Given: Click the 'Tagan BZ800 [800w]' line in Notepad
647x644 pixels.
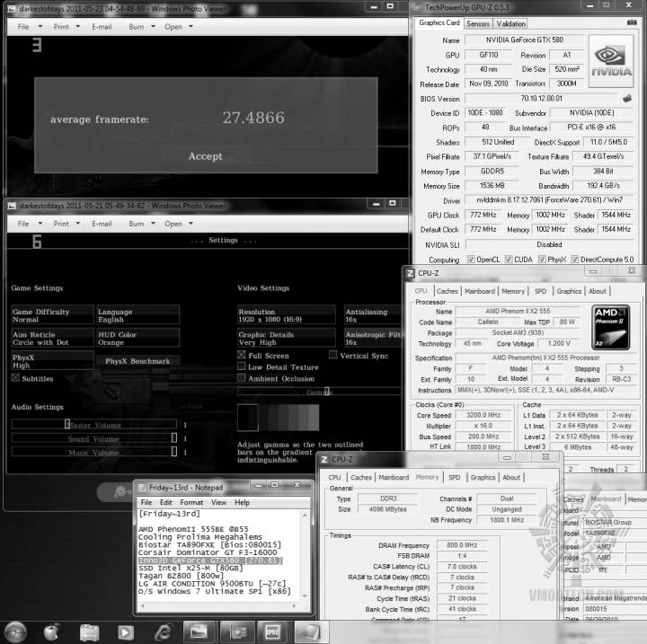Looking at the screenshot, I should coord(181,576).
